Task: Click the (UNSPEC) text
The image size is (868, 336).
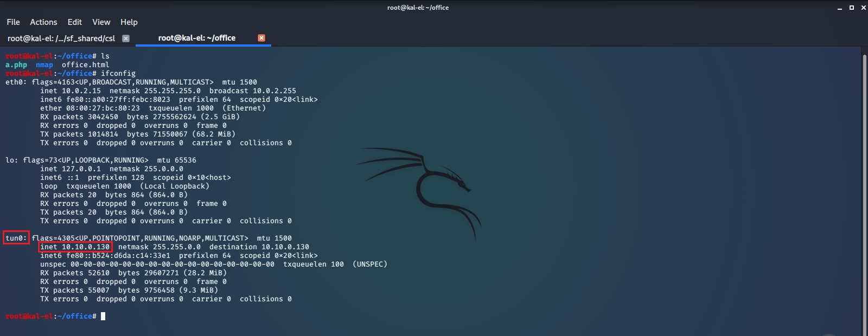Action: click(370, 264)
